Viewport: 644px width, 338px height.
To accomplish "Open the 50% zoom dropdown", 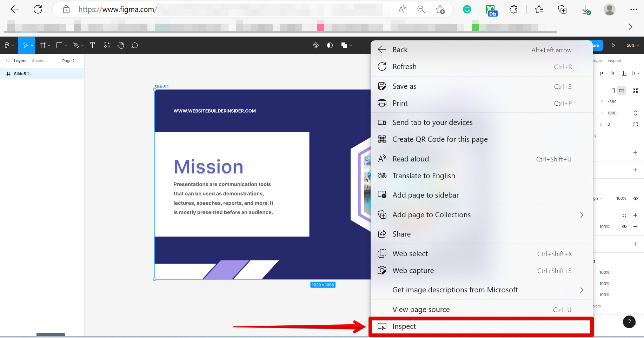I will pos(632,45).
